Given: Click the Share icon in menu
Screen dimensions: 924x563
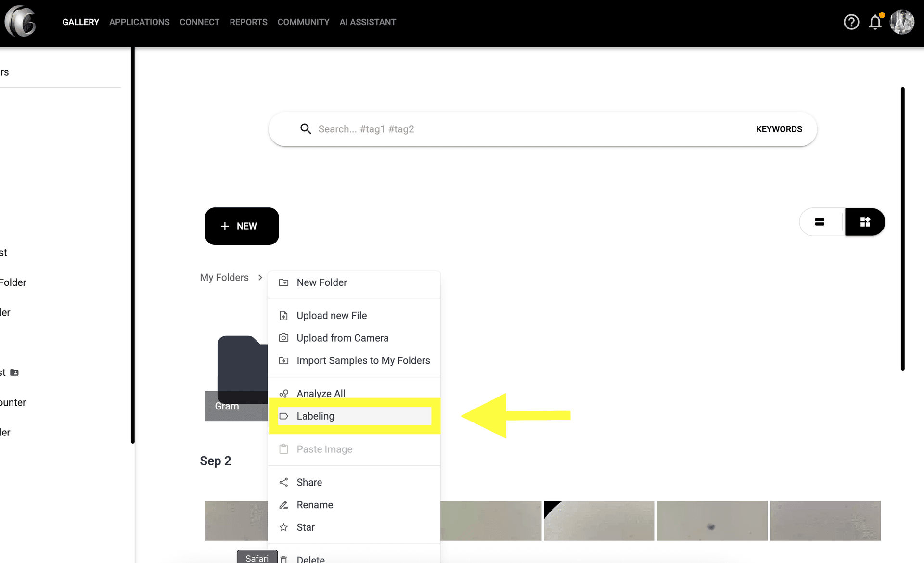Looking at the screenshot, I should point(284,482).
